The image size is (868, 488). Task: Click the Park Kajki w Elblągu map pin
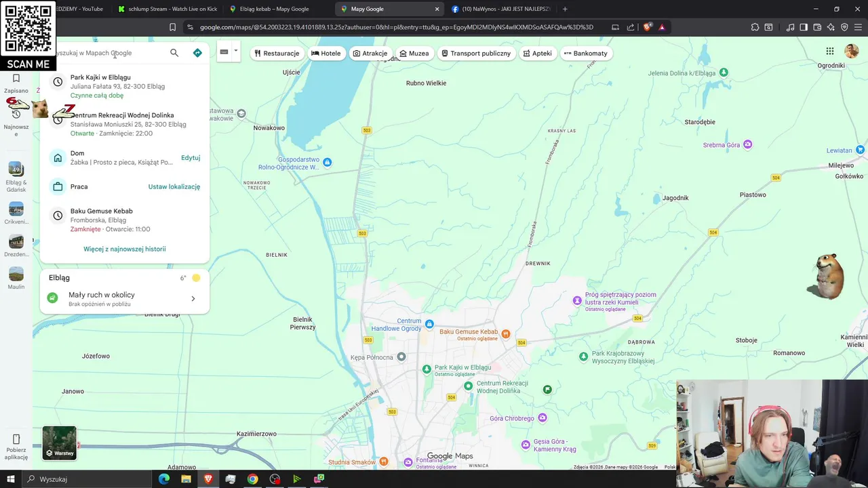[427, 369]
